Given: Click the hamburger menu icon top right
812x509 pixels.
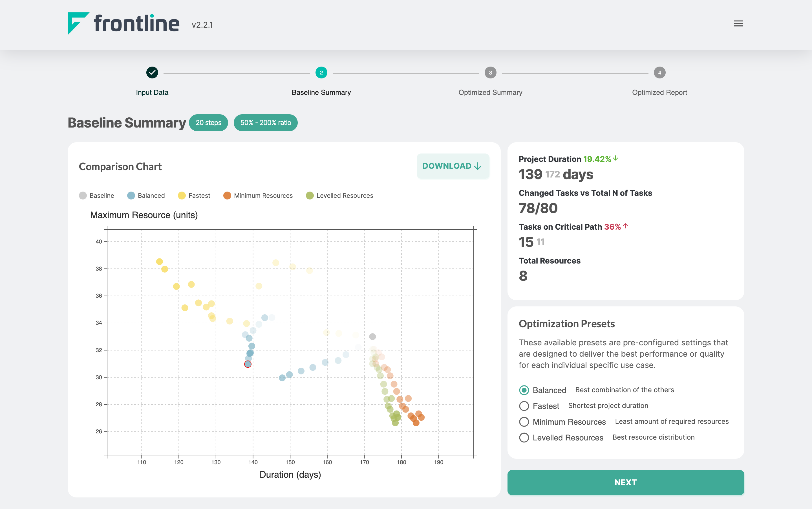Looking at the screenshot, I should [738, 23].
